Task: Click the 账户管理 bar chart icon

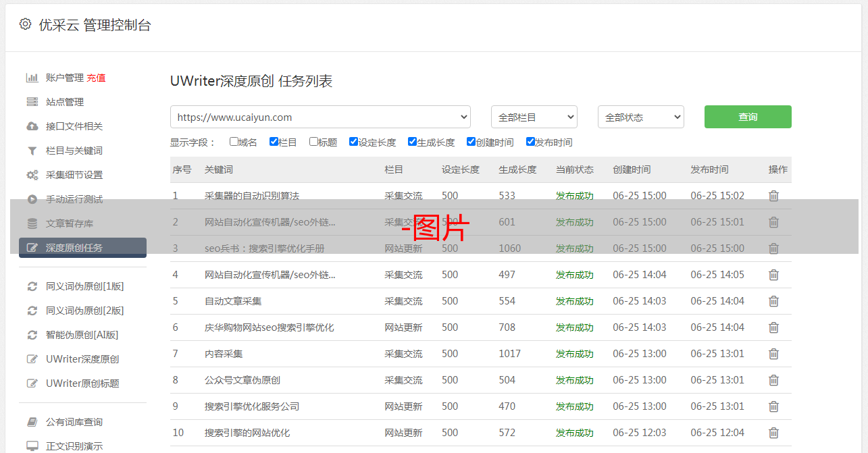Action: click(32, 78)
